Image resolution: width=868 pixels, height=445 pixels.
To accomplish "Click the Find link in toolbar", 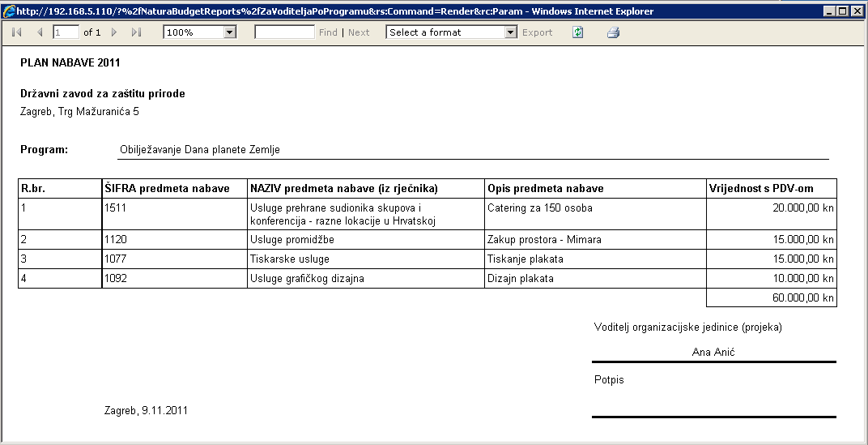I will coord(328,32).
